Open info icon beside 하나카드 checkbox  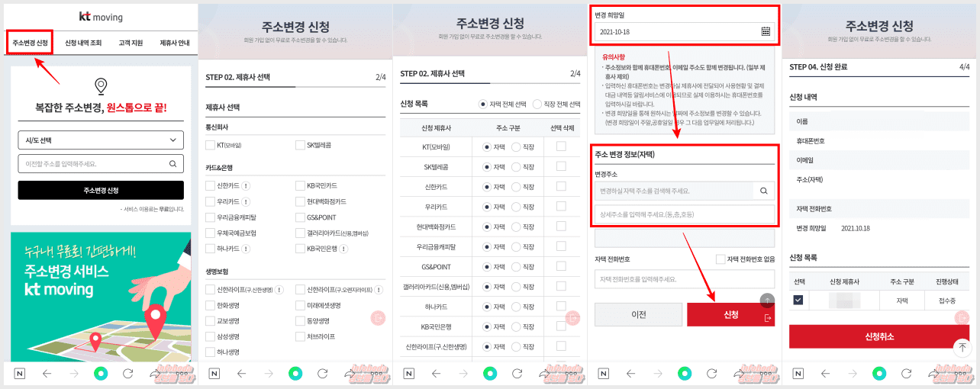coord(247,249)
